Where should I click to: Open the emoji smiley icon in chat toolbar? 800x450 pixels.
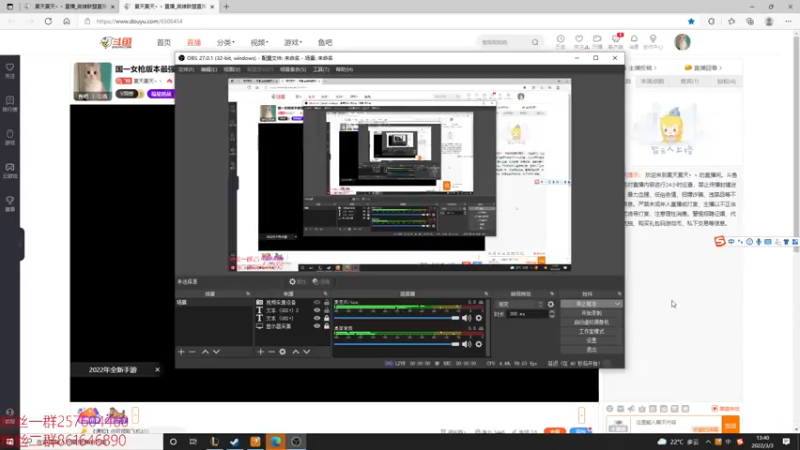(610, 409)
